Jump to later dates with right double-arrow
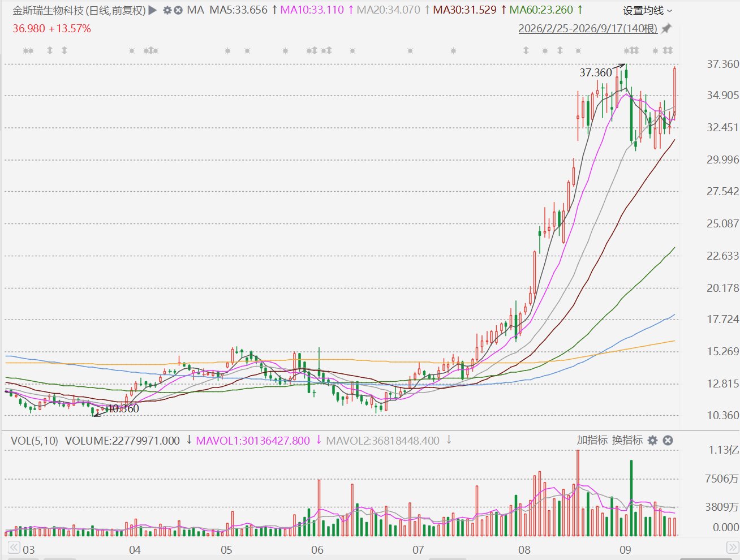 pos(732,548)
